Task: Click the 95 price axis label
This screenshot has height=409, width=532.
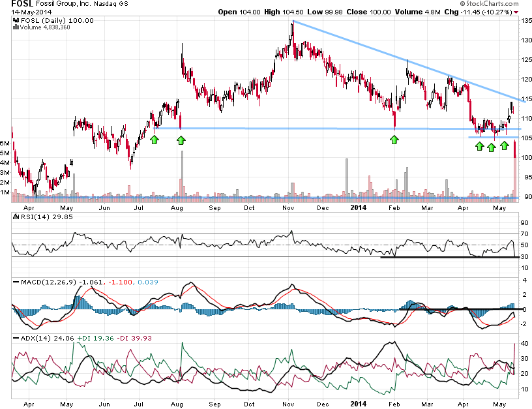Action: tap(528, 177)
